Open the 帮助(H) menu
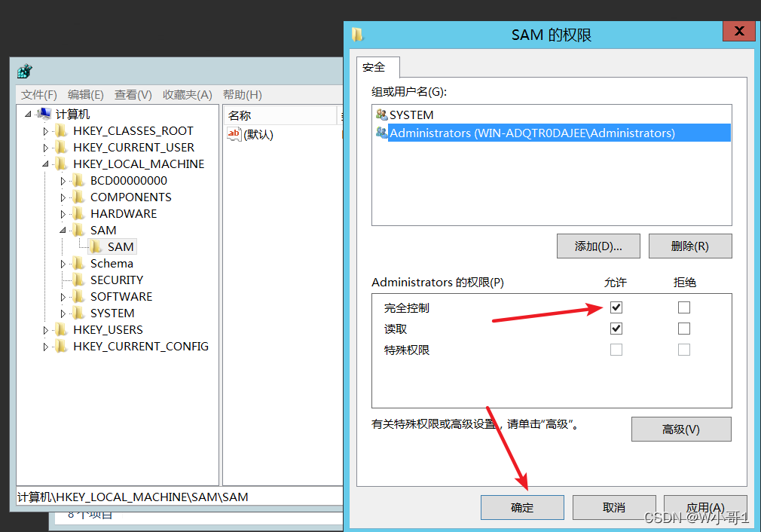This screenshot has height=532, width=761. point(242,95)
